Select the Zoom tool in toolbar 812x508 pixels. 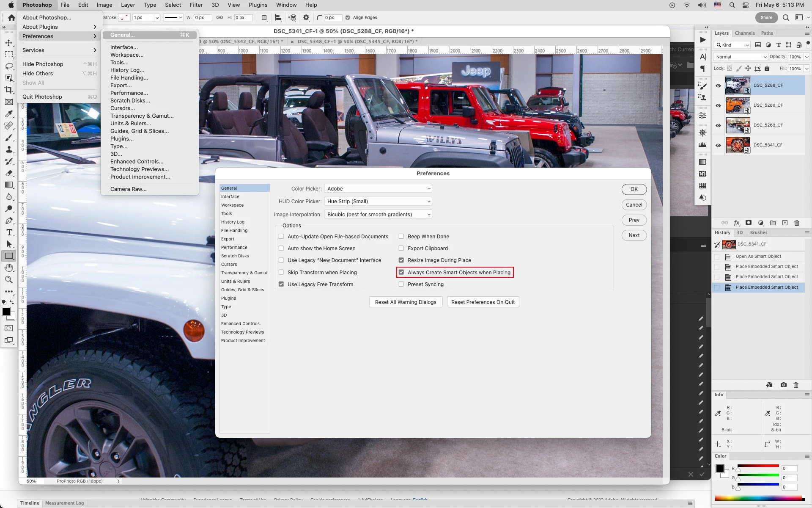pos(9,280)
